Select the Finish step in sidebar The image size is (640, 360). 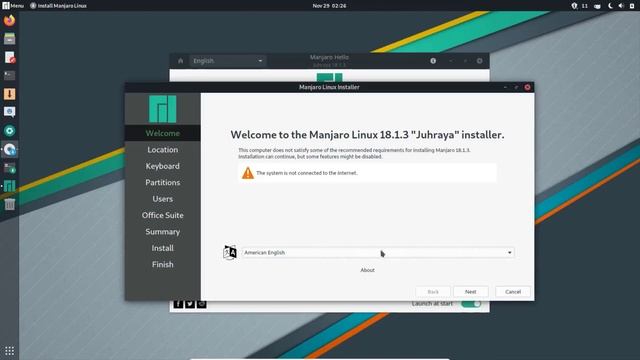tap(162, 264)
